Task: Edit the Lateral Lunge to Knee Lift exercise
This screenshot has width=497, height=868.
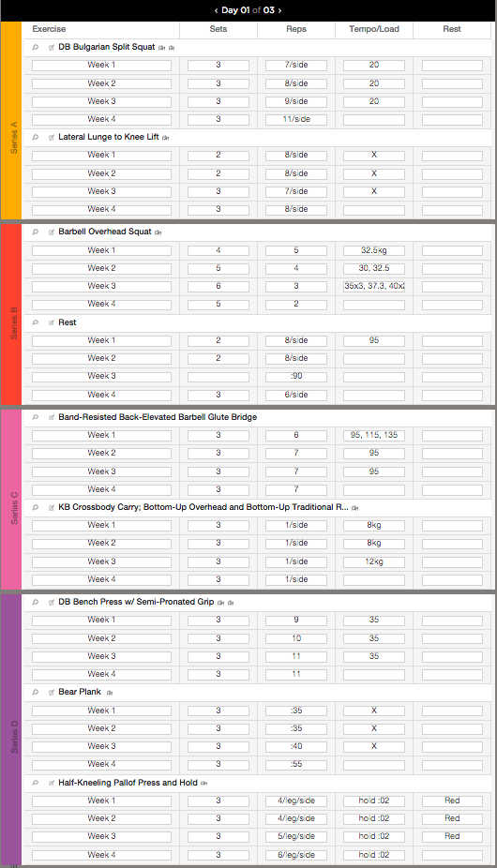Action: (x=52, y=137)
